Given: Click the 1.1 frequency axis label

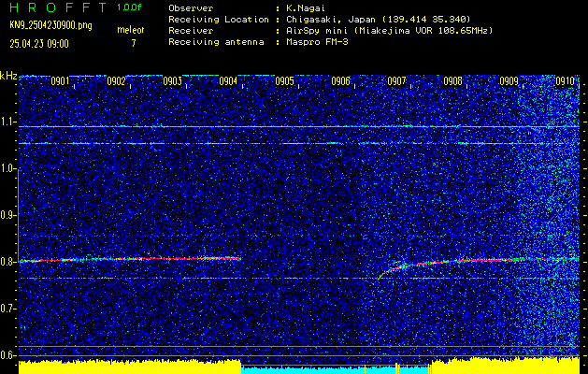Looking at the screenshot, I should (8, 122).
